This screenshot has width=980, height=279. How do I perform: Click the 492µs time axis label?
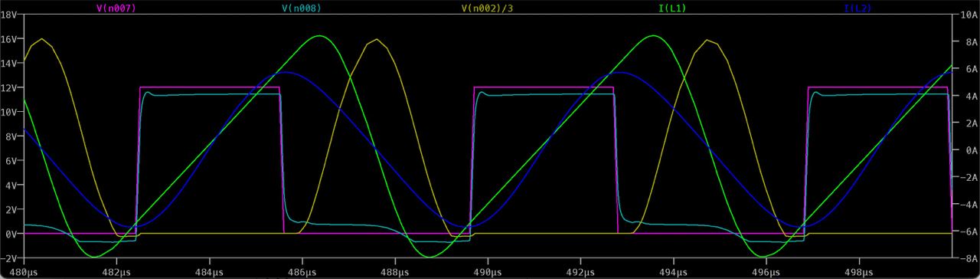tap(580, 271)
